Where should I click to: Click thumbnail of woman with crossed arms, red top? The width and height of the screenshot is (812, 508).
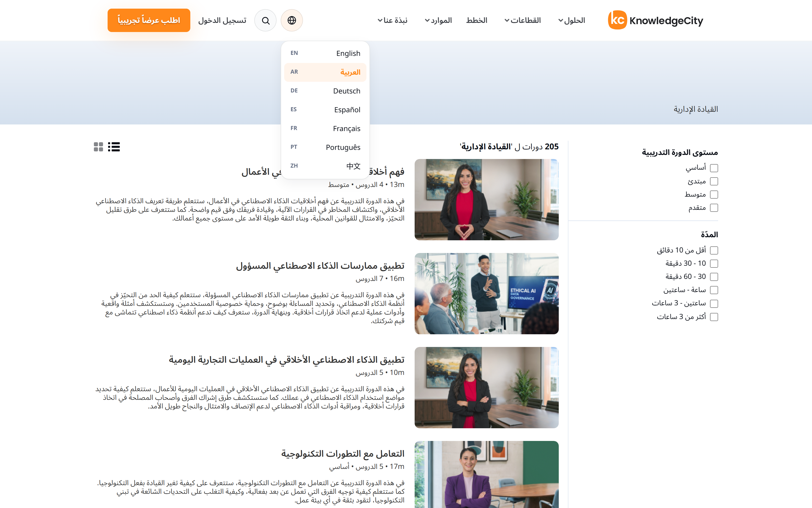coord(486,388)
